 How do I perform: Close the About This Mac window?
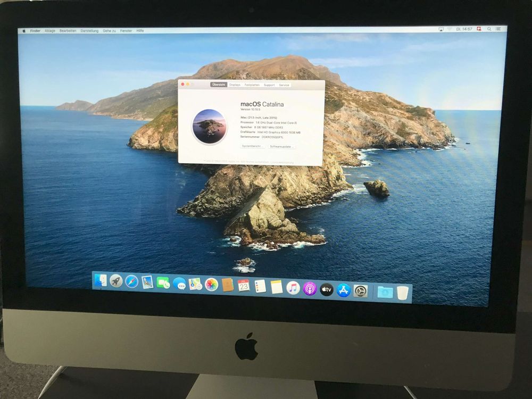(182, 84)
